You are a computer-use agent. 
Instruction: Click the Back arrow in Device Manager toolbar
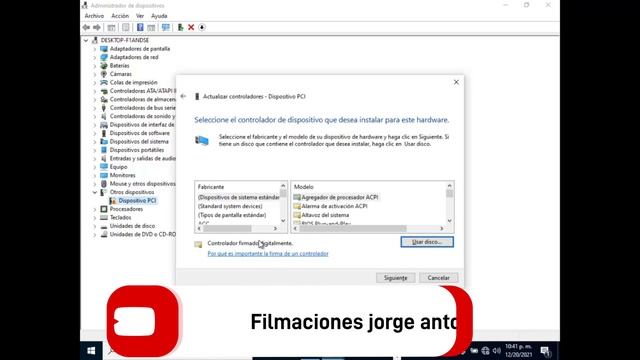[86, 27]
